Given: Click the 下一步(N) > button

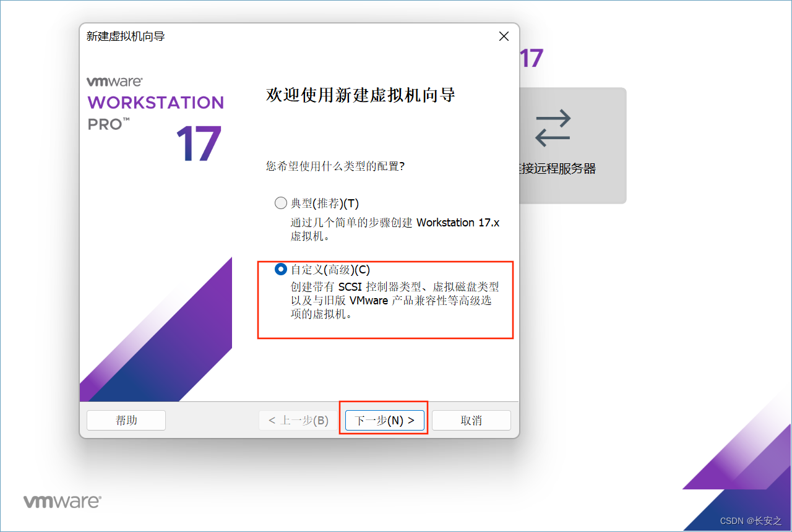Looking at the screenshot, I should [x=385, y=420].
